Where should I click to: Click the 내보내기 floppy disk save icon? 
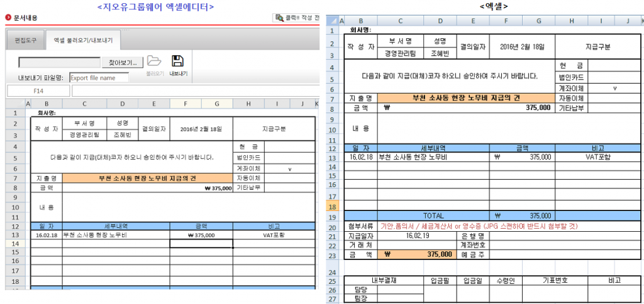[x=178, y=62]
